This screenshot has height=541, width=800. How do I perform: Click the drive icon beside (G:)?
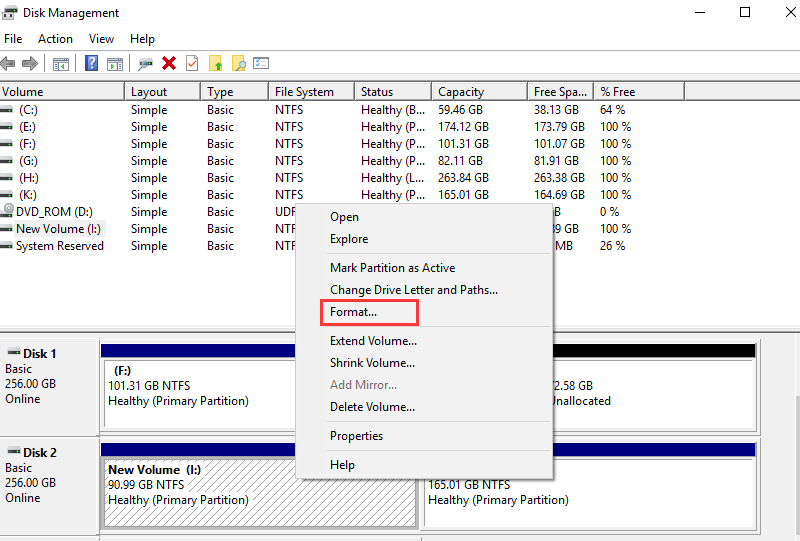[x=7, y=161]
